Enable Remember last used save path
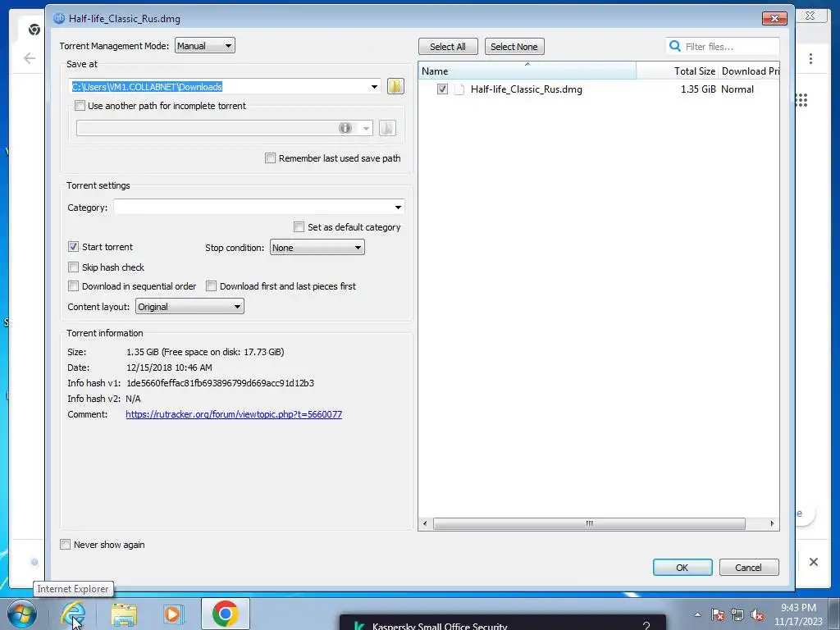840x630 pixels. 271,158
